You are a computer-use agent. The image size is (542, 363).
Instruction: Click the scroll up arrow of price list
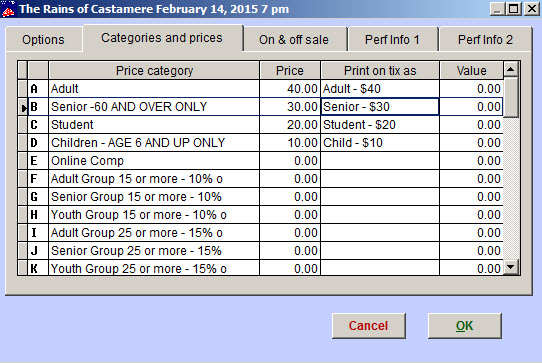(x=511, y=70)
